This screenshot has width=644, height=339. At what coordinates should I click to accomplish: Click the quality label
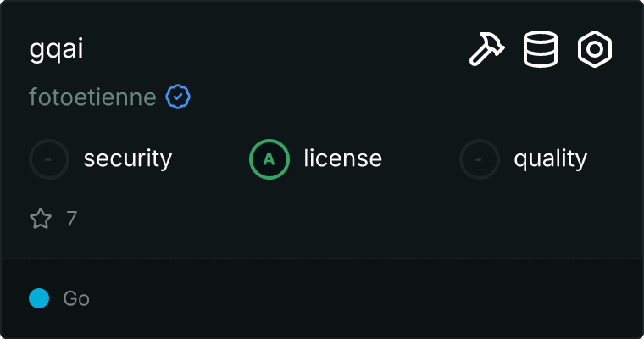(x=550, y=159)
